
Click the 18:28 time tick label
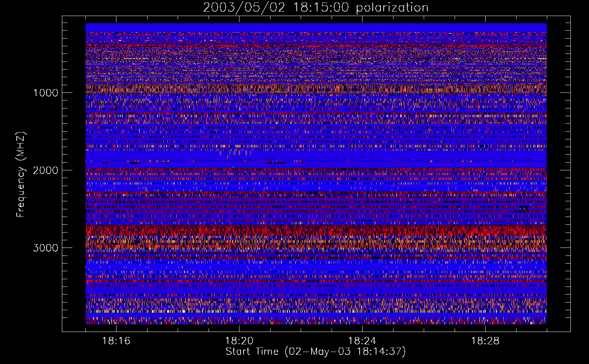pyautogui.click(x=485, y=341)
